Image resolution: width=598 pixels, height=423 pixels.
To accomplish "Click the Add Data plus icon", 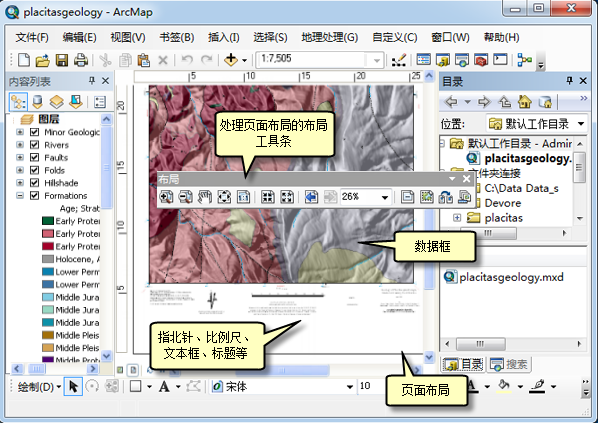I will [x=231, y=60].
